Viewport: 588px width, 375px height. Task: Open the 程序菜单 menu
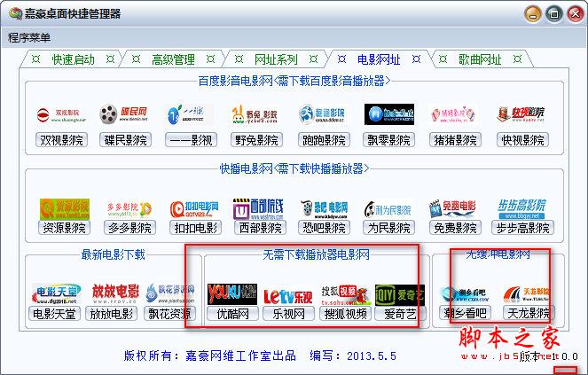point(29,37)
